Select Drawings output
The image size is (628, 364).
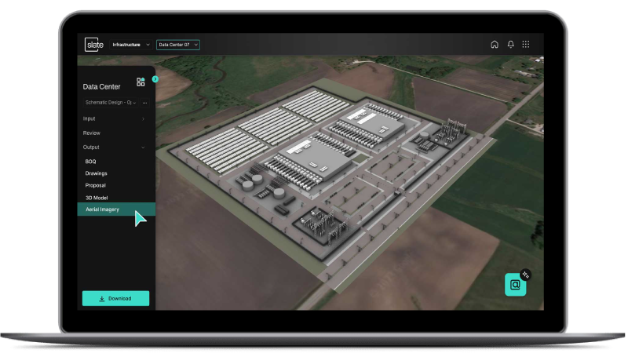coord(96,173)
